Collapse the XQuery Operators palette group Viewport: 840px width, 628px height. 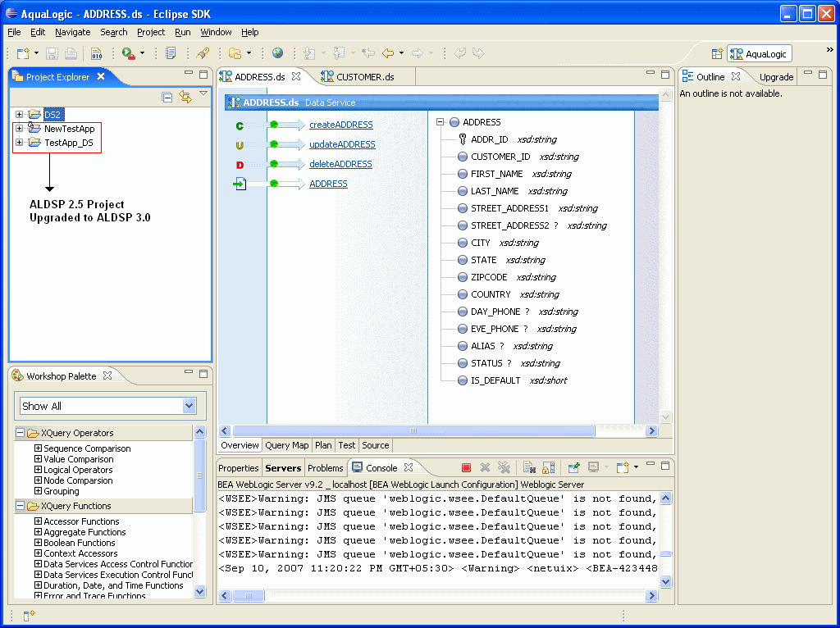pyautogui.click(x=20, y=433)
